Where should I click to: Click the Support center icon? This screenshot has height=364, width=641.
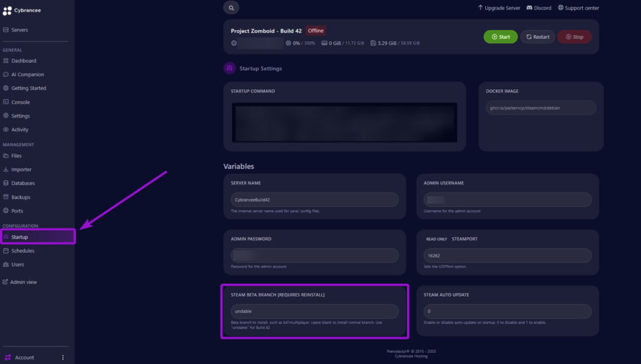coord(560,8)
